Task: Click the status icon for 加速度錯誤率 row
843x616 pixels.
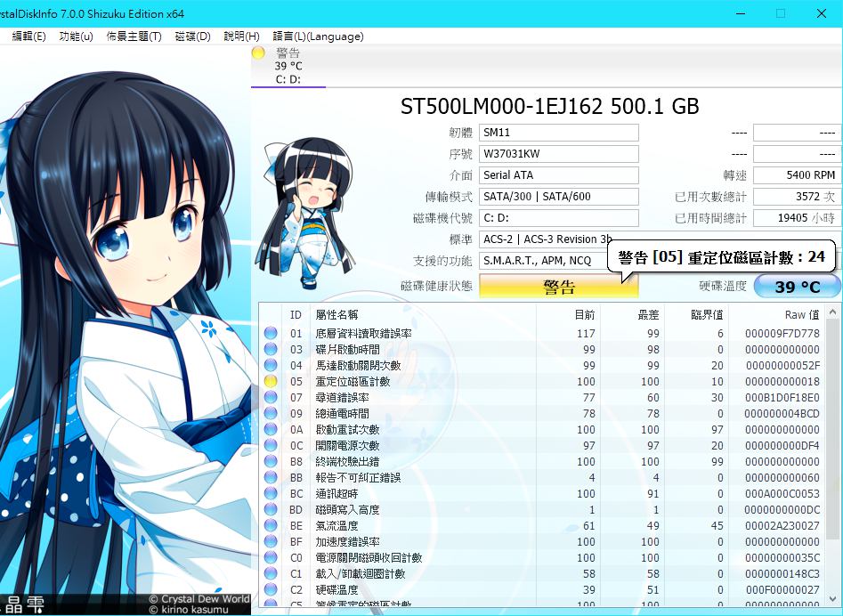Action: (271, 541)
